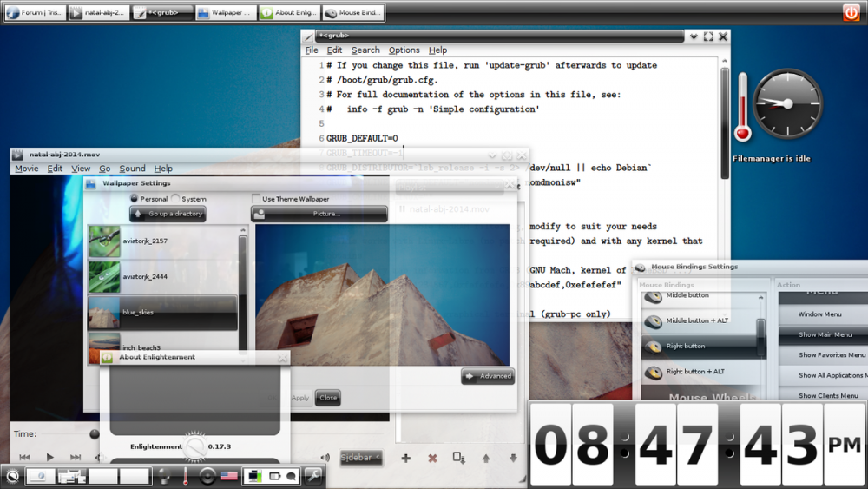
Task: Click the red power button in top-right corner
Action: 851,13
